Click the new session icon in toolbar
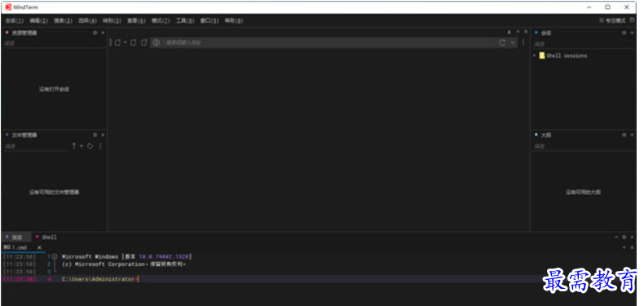The width and height of the screenshot is (644, 306). click(118, 42)
